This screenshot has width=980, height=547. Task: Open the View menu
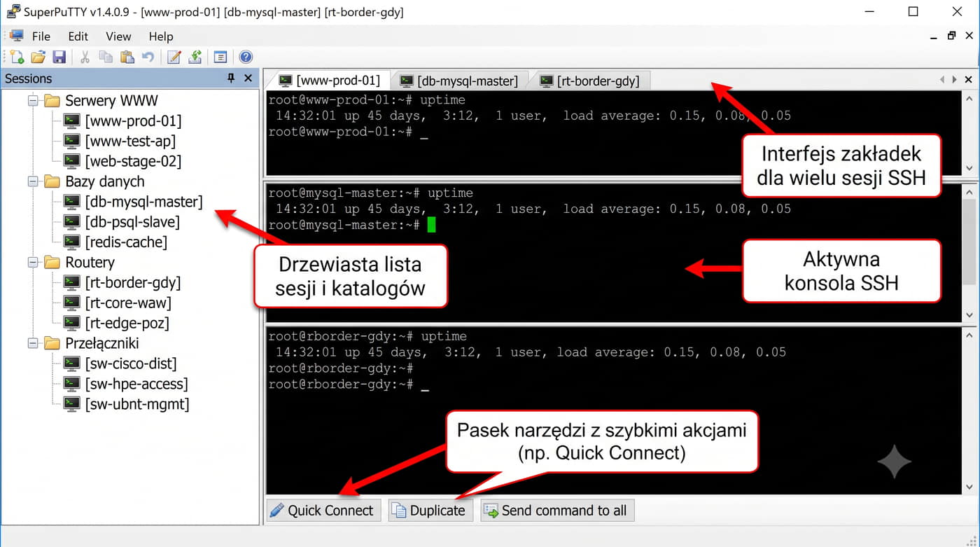point(118,36)
